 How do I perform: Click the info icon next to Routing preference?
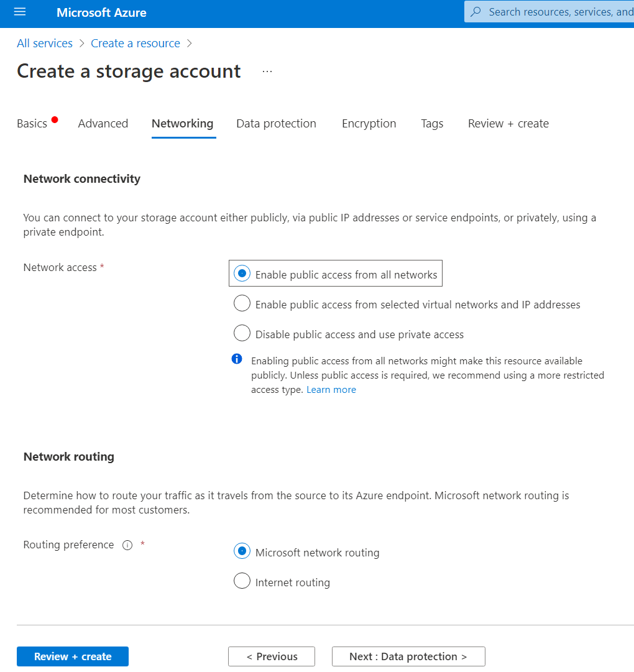click(x=127, y=545)
